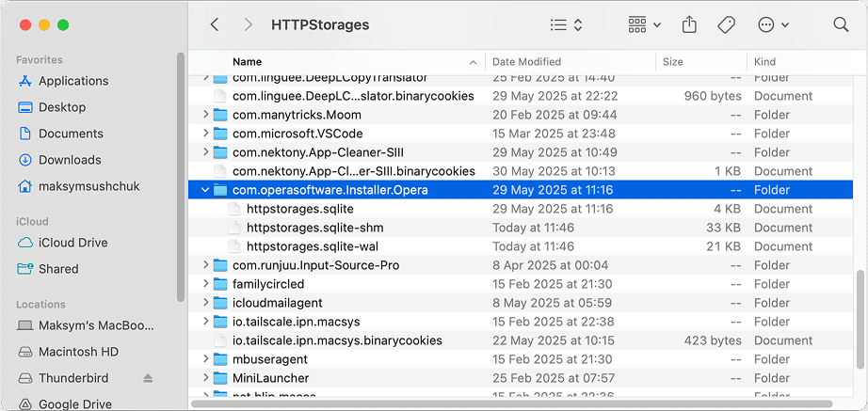868x411 pixels.
Task: Click the sidebar vertical scrollbar
Action: click(x=181, y=177)
